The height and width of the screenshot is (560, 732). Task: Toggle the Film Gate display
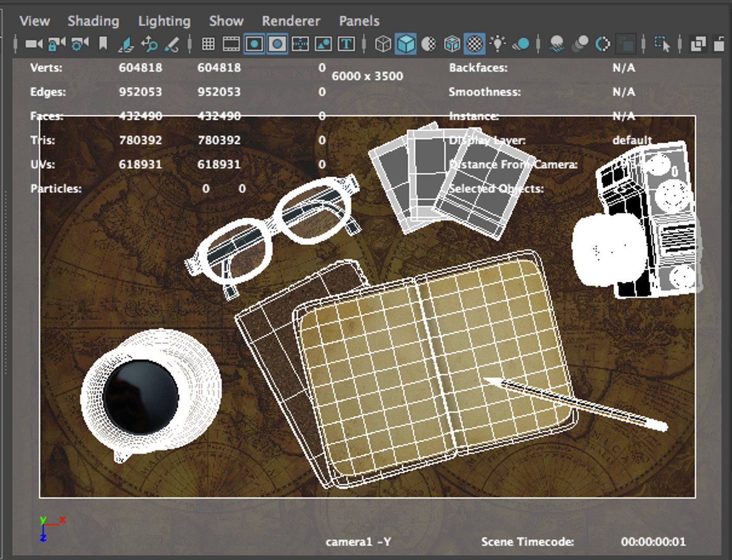point(231,44)
